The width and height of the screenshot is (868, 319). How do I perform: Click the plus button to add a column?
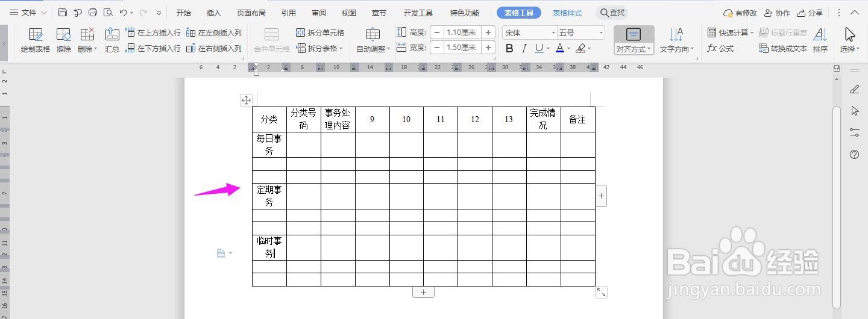(602, 196)
